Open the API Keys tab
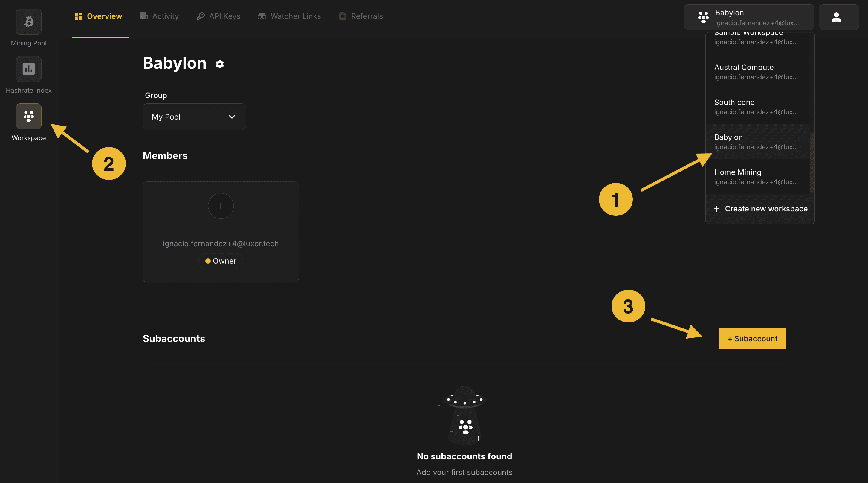Viewport: 868px width, 483px height. [x=218, y=16]
